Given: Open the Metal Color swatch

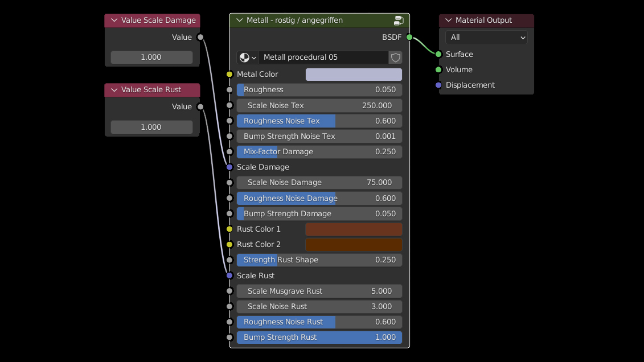Looking at the screenshot, I should (354, 75).
